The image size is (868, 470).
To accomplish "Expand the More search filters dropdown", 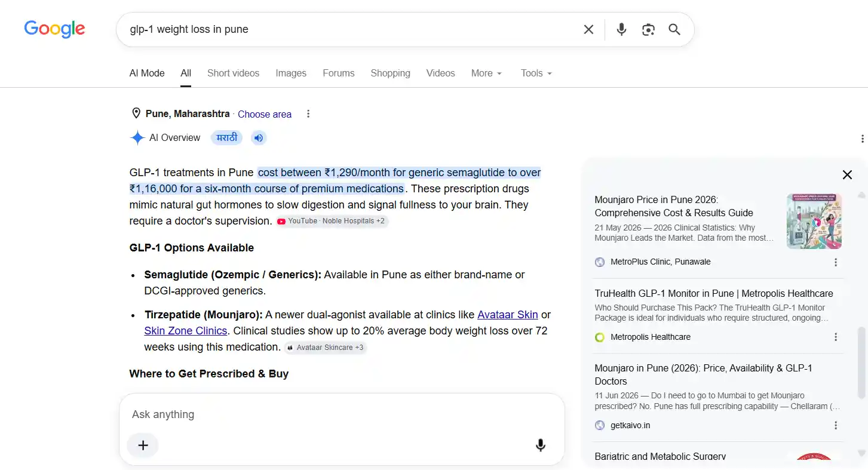I will [x=486, y=73].
